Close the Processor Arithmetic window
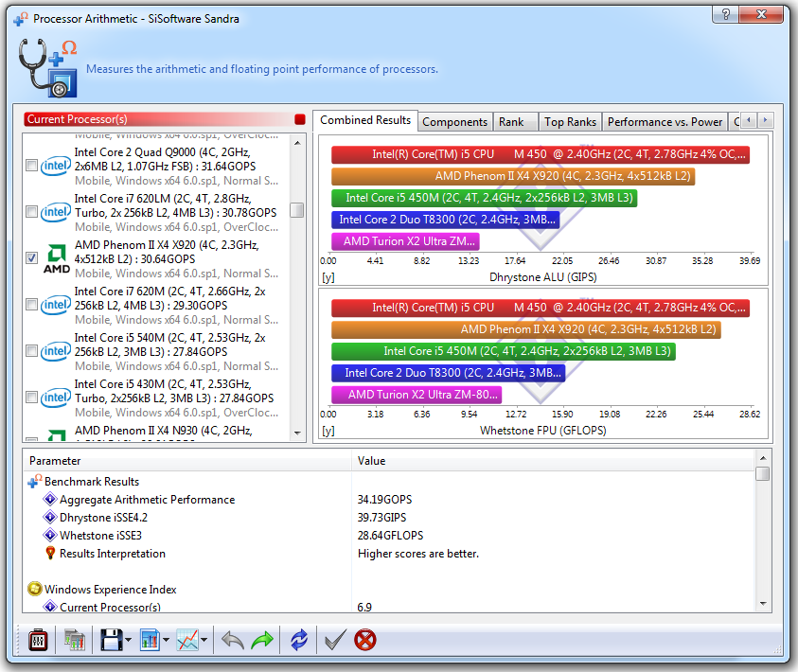 pos(761,14)
